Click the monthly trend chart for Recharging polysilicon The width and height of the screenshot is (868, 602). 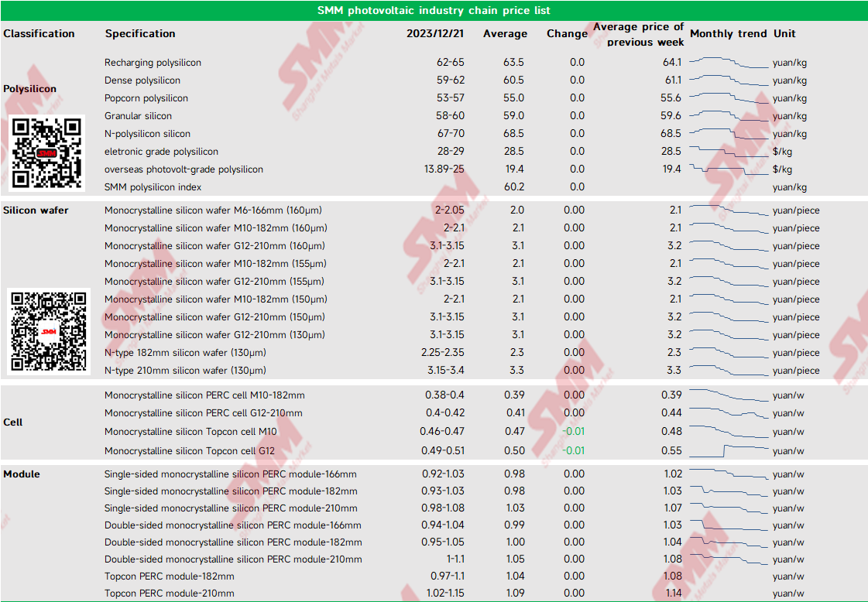724,63
